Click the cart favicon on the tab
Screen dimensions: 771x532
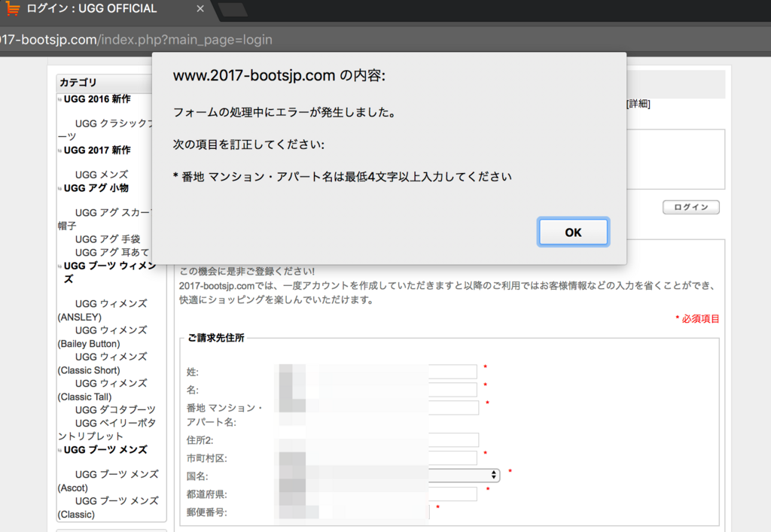click(12, 8)
